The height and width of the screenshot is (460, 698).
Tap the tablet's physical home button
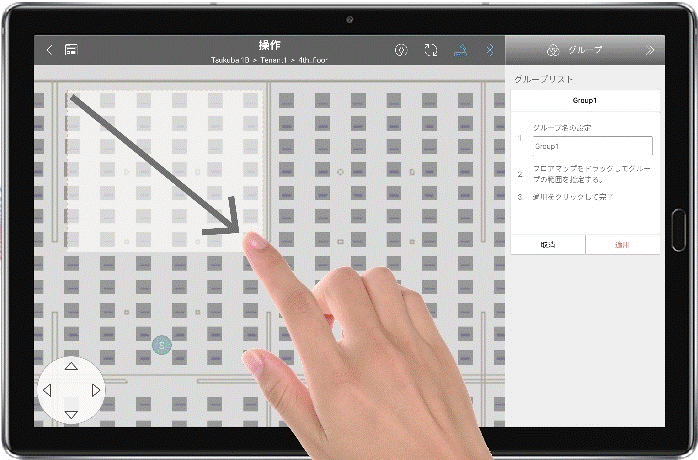tap(678, 230)
